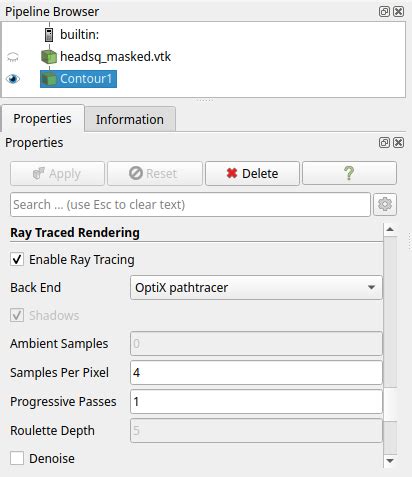Hide Contour1 using its eye icon
The image size is (412, 477).
point(13,79)
